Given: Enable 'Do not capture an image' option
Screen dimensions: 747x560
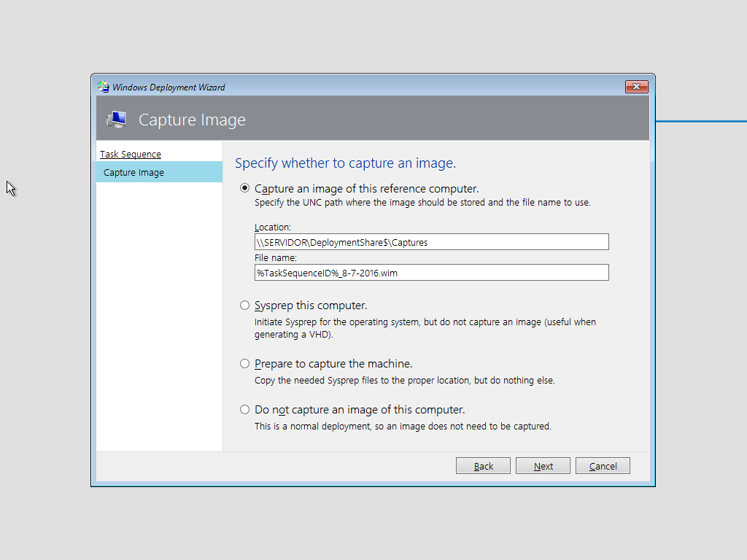Looking at the screenshot, I should pyautogui.click(x=245, y=409).
